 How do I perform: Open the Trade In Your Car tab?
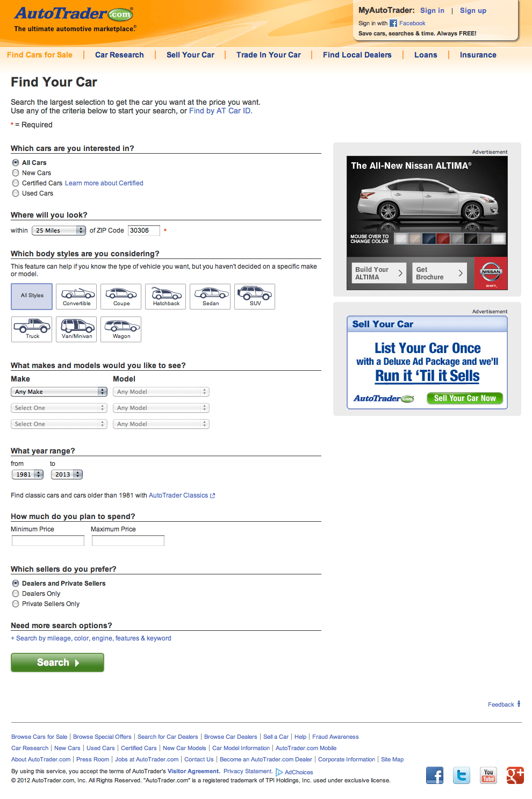tap(269, 55)
